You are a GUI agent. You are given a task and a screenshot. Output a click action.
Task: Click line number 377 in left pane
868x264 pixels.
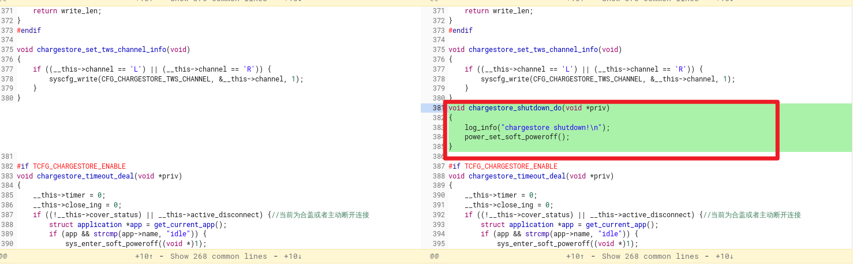click(x=6, y=69)
